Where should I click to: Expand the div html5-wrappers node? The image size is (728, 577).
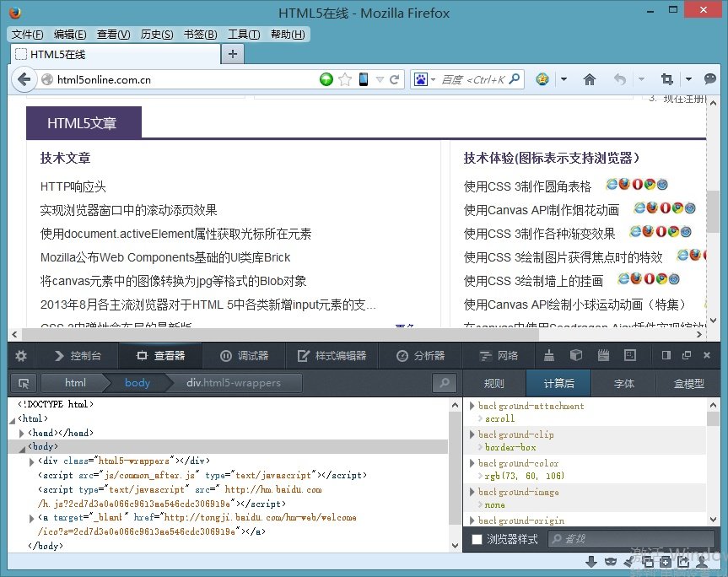(31, 461)
